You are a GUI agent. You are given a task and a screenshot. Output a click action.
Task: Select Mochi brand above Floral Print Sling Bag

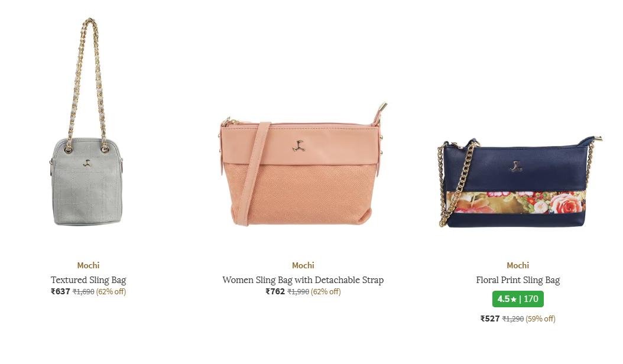(x=518, y=265)
